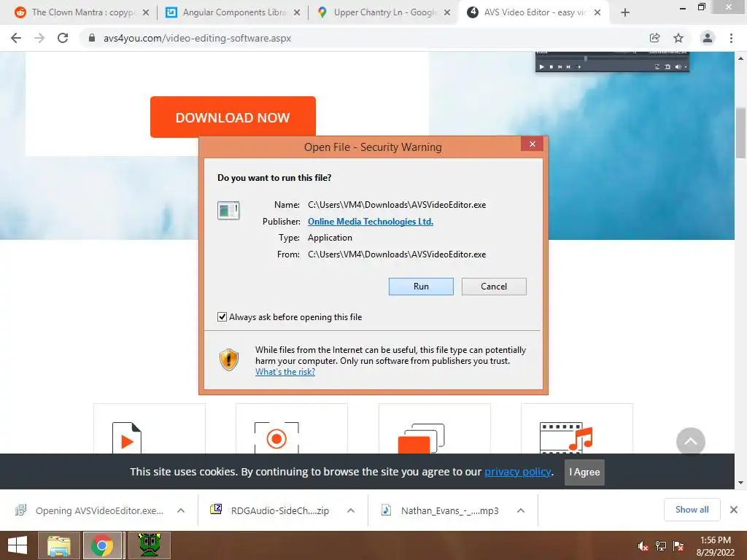The width and height of the screenshot is (747, 560).
Task: Expand options for the RDGAudio-SideCh zip download
Action: pos(351,510)
